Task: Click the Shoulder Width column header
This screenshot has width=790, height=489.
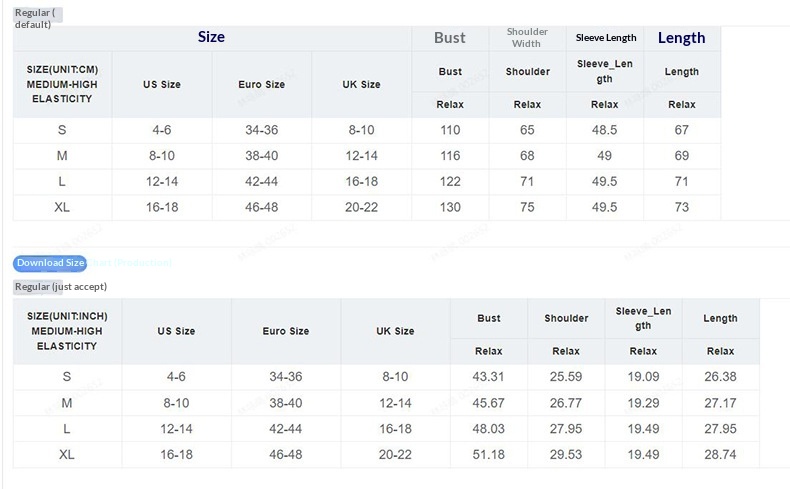Action: point(527,38)
